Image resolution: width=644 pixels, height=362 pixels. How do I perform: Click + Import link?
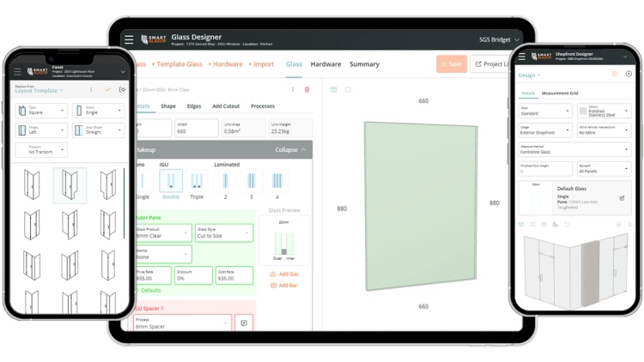(x=261, y=64)
